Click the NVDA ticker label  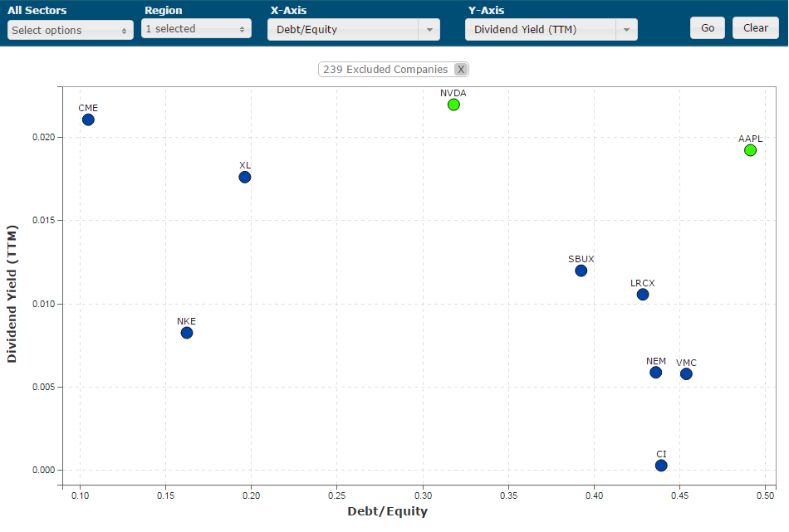pos(453,93)
